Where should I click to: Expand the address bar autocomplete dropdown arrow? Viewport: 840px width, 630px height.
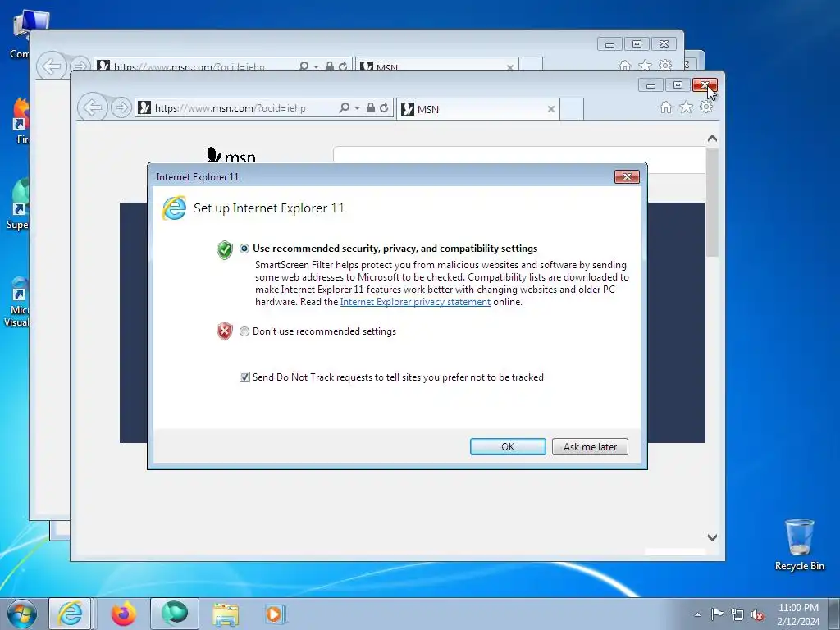(357, 108)
